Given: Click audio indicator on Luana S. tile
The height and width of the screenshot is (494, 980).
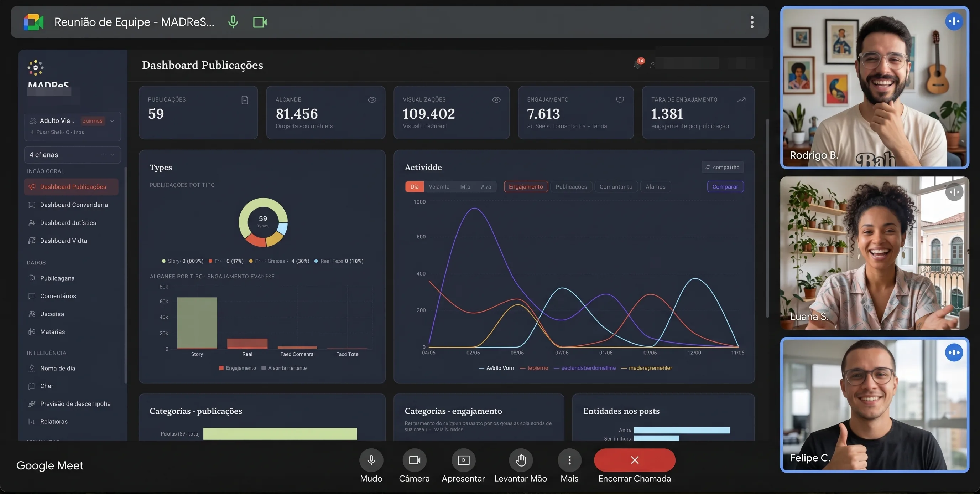Looking at the screenshot, I should (954, 192).
